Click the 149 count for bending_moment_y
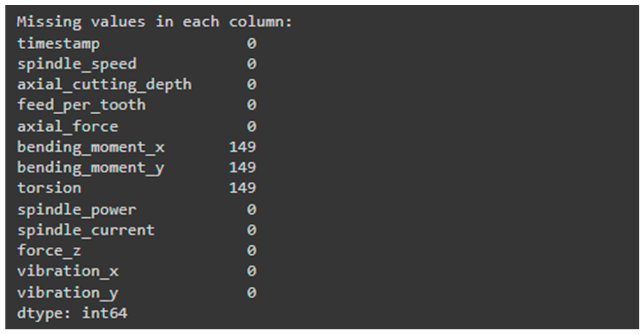 (243, 168)
